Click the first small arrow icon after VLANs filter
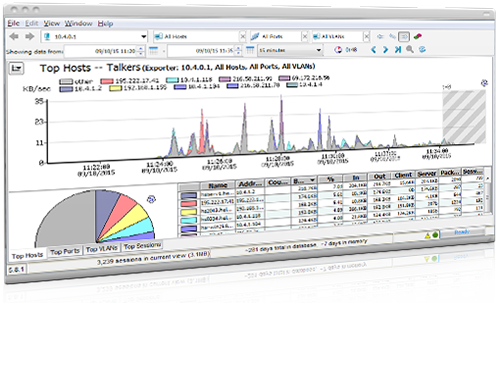The height and width of the screenshot is (375, 500). pyautogui.click(x=380, y=36)
